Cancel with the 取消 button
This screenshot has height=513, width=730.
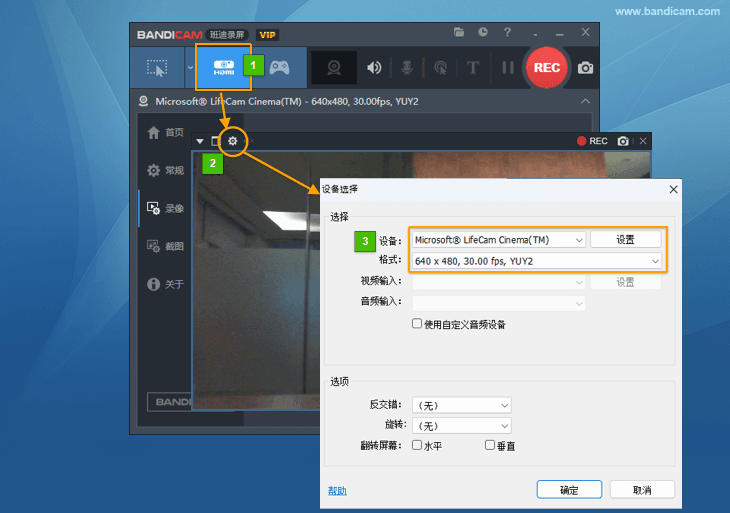(642, 490)
